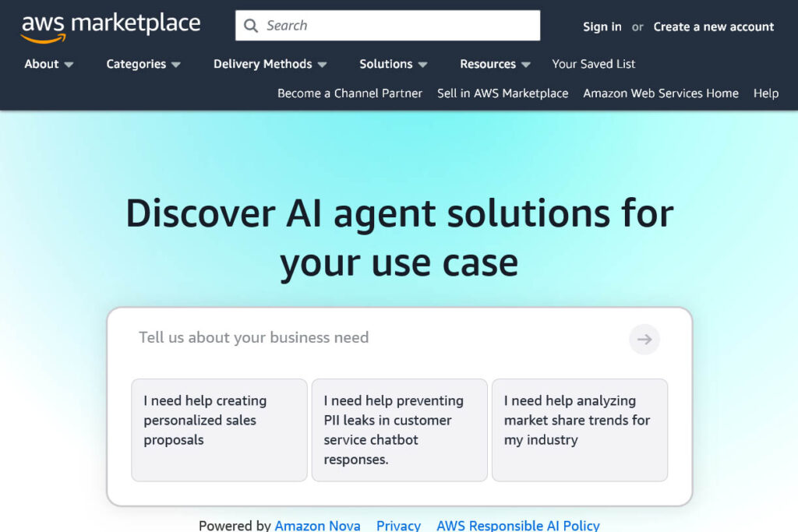Open the Become a Channel Partner page
798x532 pixels.
[x=349, y=93]
